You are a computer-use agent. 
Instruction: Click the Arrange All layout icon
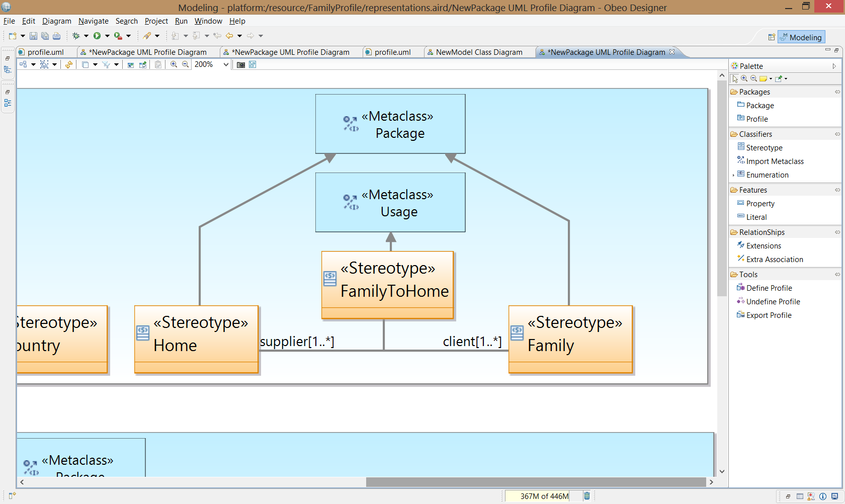click(23, 64)
